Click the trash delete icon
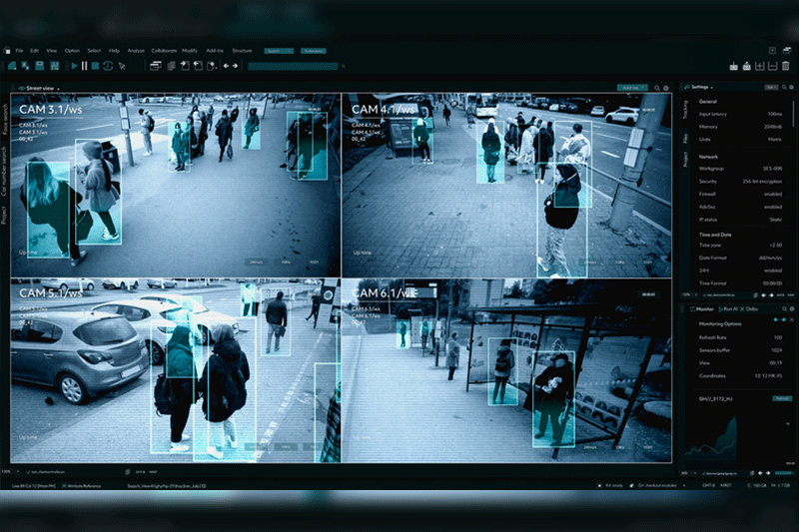Screen dimensions: 799x532 [787, 66]
